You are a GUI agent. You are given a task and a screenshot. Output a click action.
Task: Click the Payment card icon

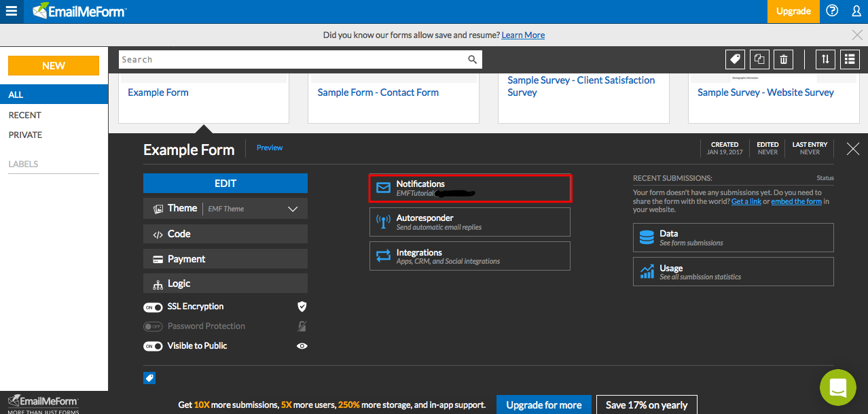(x=158, y=260)
